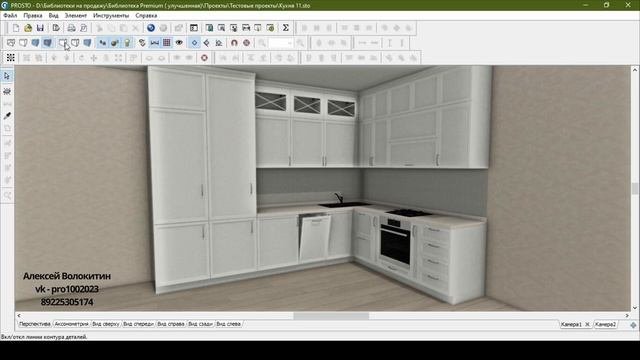The width and height of the screenshot is (640, 360).
Task: Switch to the Вид справа tab
Action: [x=171, y=324]
